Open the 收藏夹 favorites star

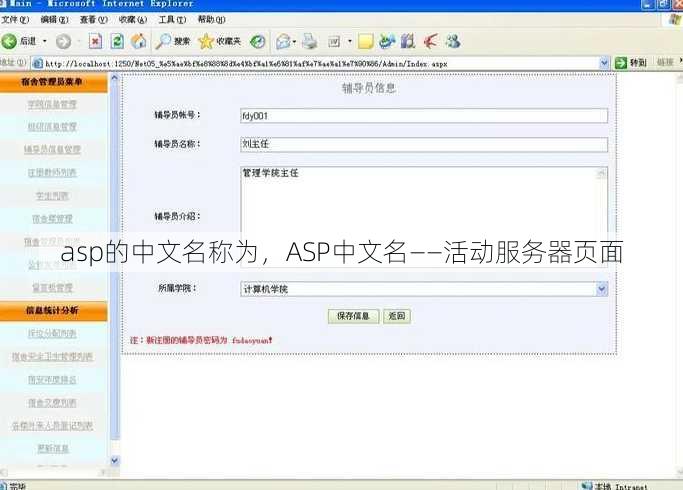point(219,41)
